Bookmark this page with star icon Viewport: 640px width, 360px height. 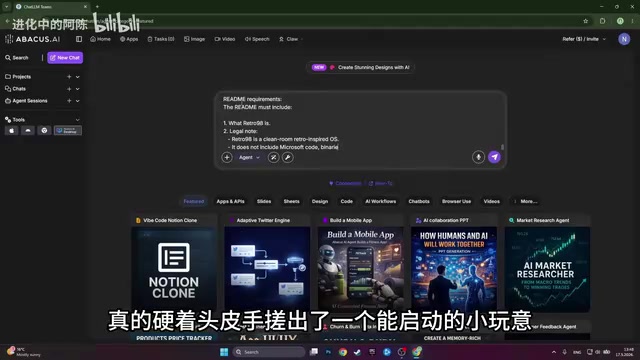click(x=585, y=21)
